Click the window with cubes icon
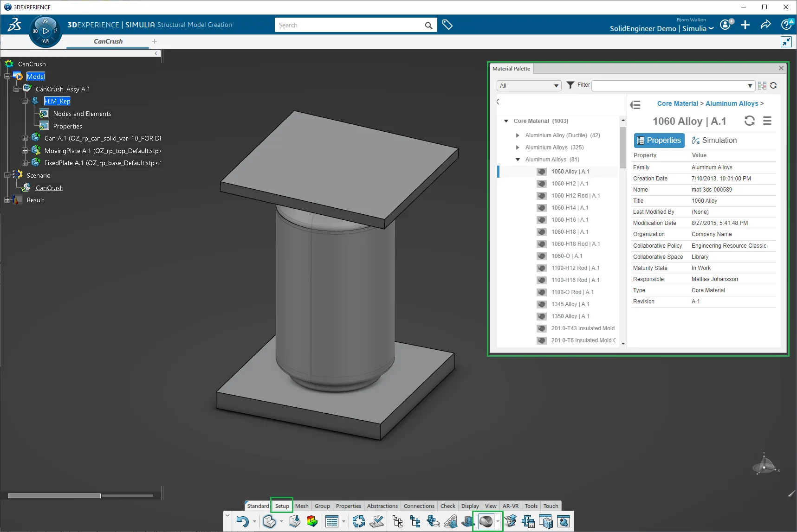797x532 pixels. point(546,521)
